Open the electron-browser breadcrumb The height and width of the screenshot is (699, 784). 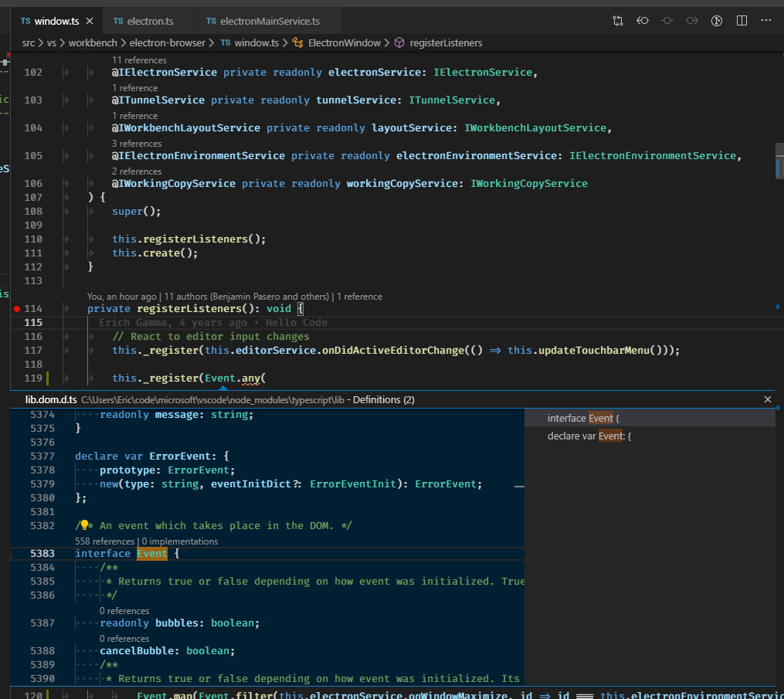[167, 43]
